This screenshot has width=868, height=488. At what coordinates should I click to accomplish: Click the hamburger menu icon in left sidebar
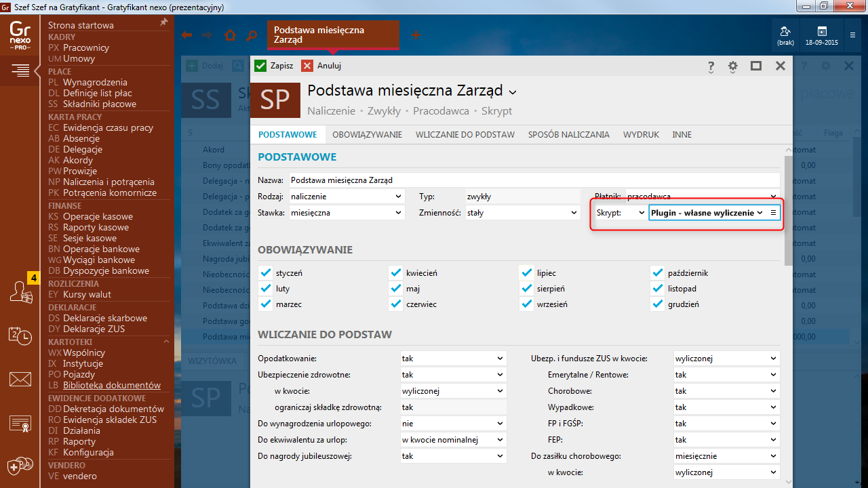pos(20,70)
